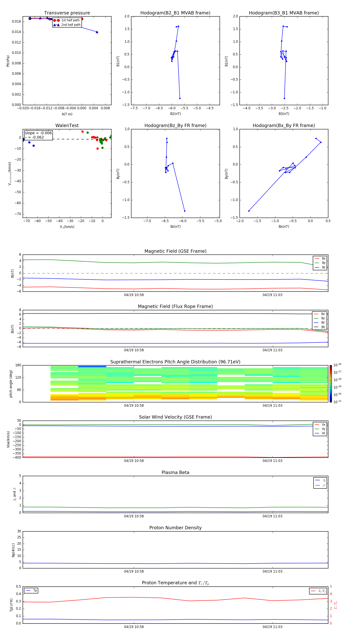This screenshot has height=644, width=351.
Task: Click the 'B2(nT)' x-axis label
Action: click(175, 114)
